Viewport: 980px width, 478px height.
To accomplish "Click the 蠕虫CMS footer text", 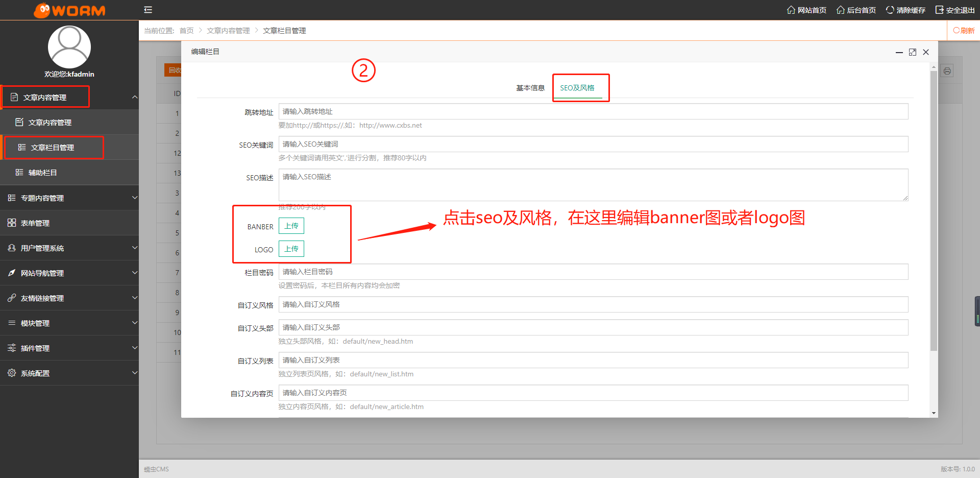I will (156, 469).
